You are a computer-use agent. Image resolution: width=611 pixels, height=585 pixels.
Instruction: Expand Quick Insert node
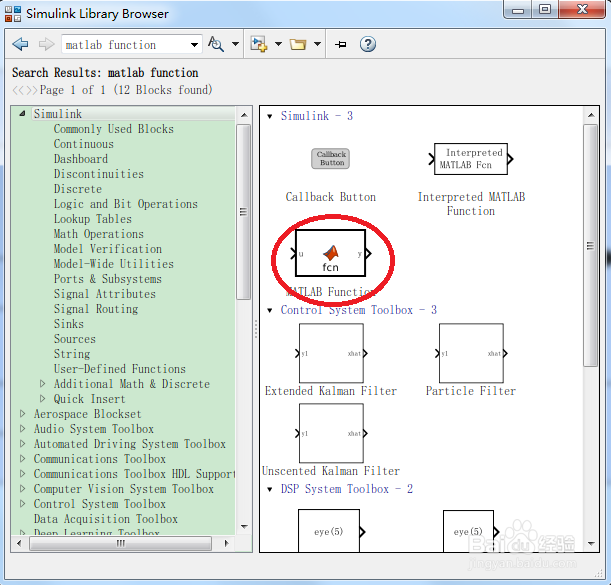pyautogui.click(x=42, y=399)
